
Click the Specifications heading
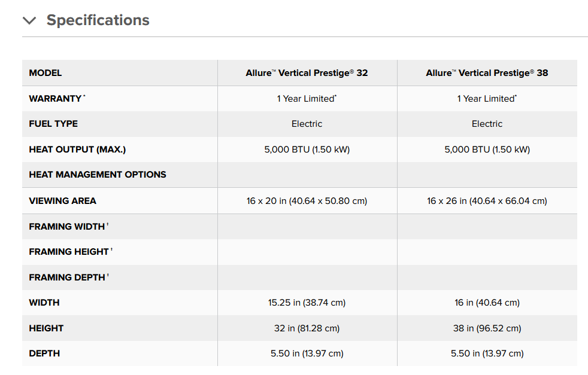click(98, 20)
